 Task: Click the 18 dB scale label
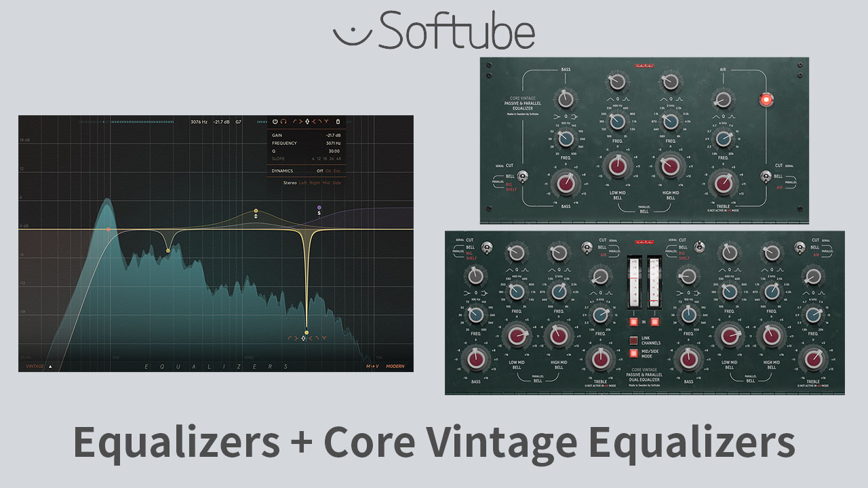(24, 140)
